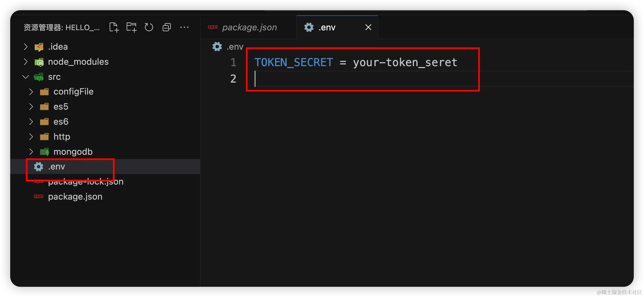644x297 pixels.
Task: Expand the mongodb folder
Action: pyautogui.click(x=31, y=152)
